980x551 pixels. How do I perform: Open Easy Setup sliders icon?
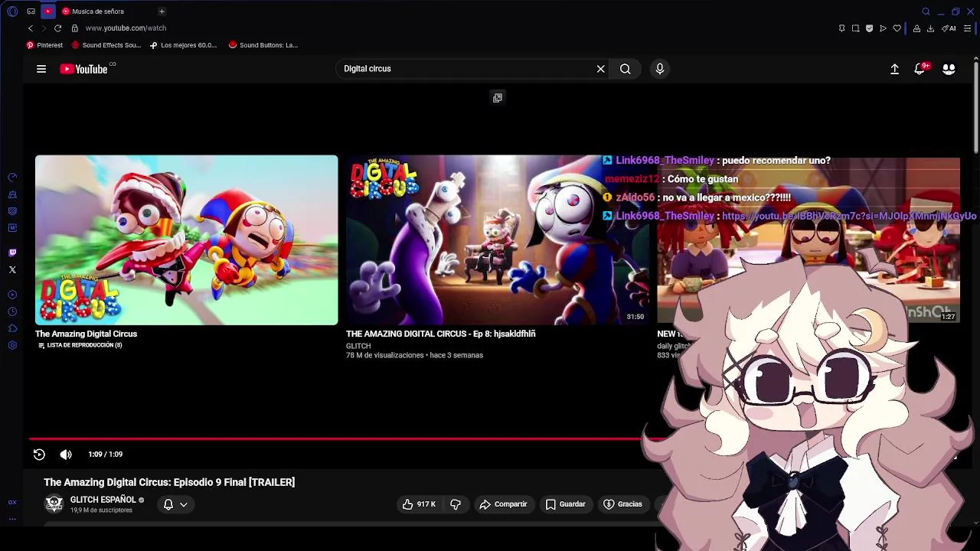coord(968,28)
